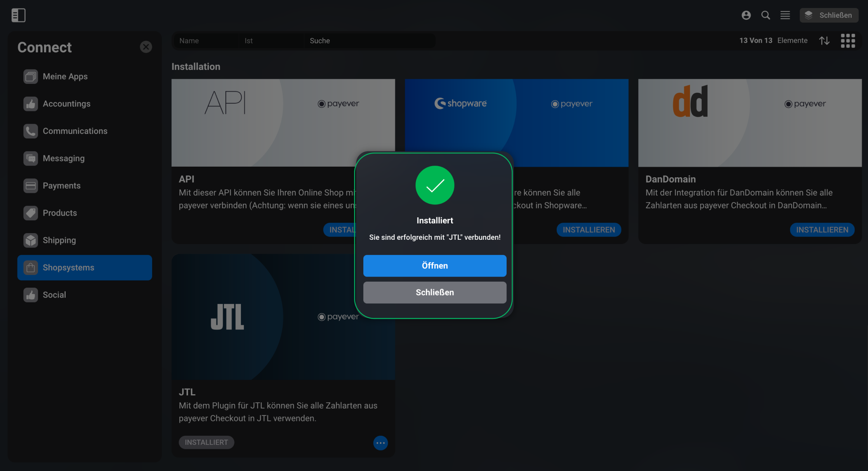The height and width of the screenshot is (471, 868).
Task: Open the Messaging category
Action: coord(85,158)
